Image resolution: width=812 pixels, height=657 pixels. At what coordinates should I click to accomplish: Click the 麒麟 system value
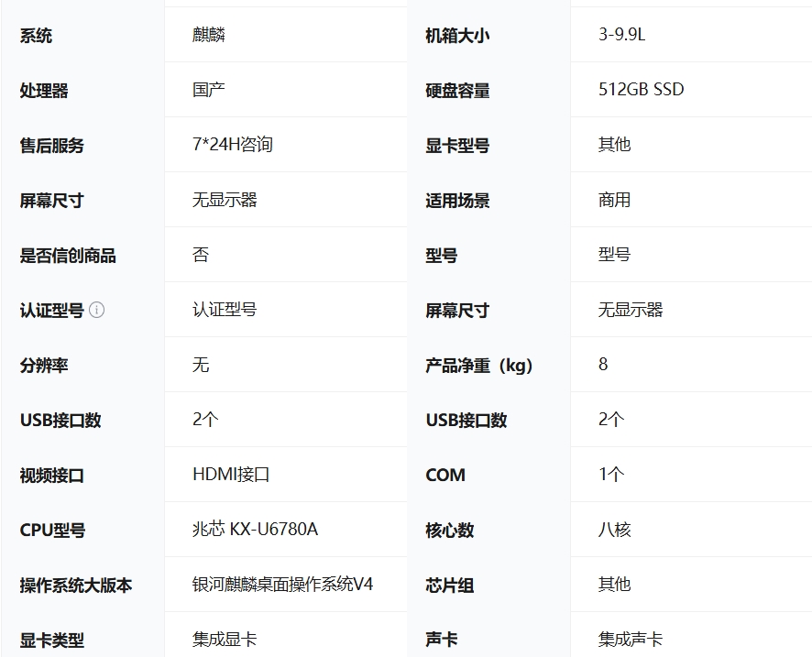pyautogui.click(x=209, y=35)
